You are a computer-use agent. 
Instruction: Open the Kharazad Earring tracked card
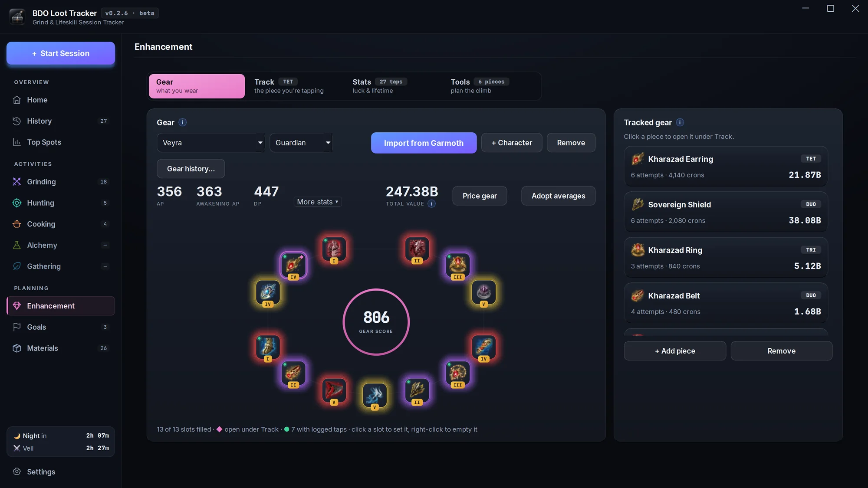(726, 167)
